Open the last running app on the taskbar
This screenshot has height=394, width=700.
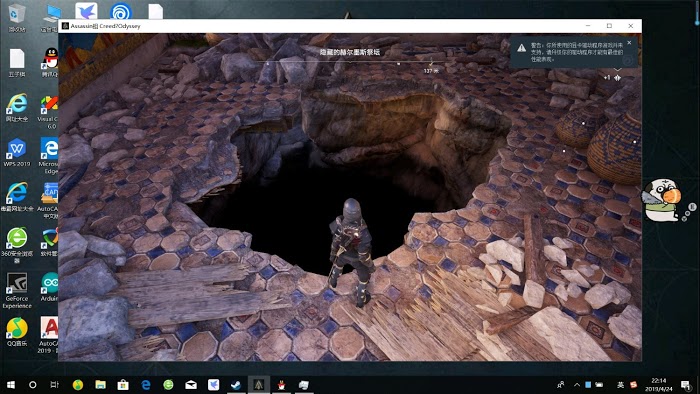pos(304,385)
